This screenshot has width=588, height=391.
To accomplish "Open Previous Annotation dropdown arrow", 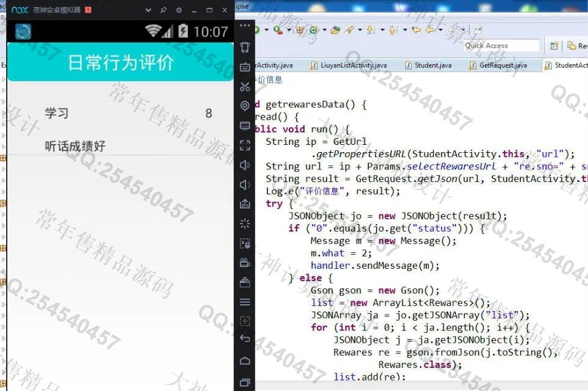I will tap(405, 30).
